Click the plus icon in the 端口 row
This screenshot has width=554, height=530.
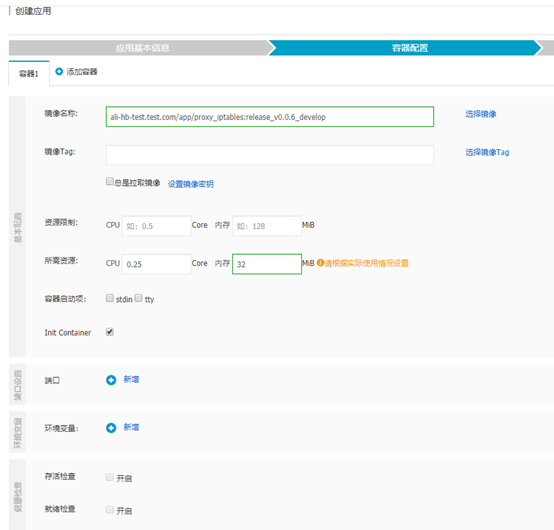click(111, 380)
